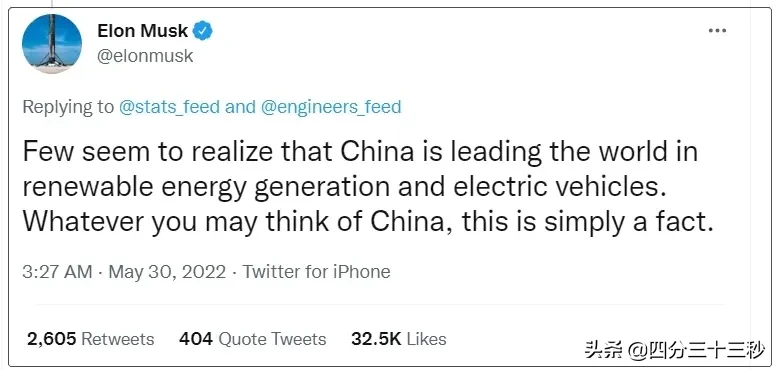This screenshot has width=776, height=370.
Task: Open the Twitter for iPhone source link
Action: tap(316, 272)
